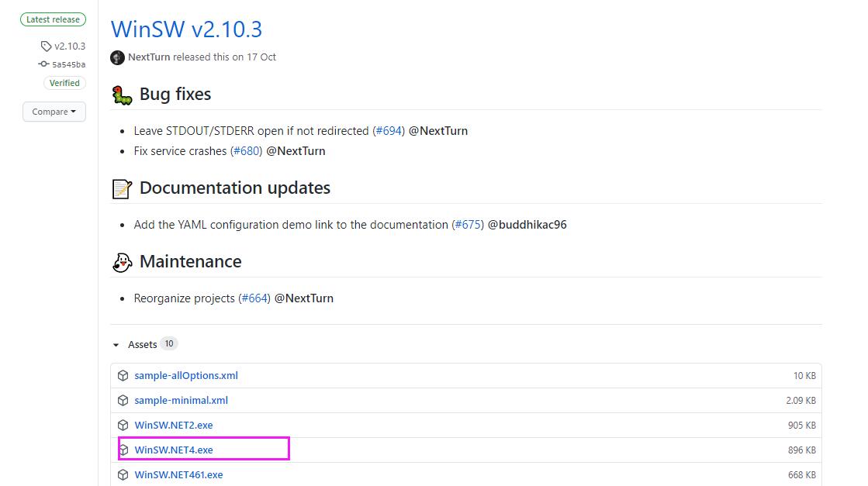Open pull request #664 link
This screenshot has width=868, height=486.
click(254, 298)
